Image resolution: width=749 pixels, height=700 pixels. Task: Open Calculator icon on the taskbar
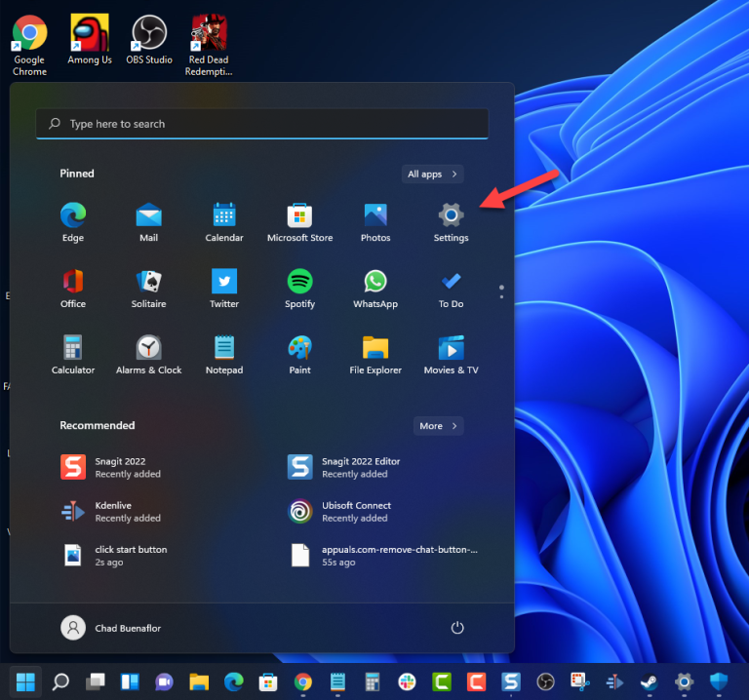point(373,681)
